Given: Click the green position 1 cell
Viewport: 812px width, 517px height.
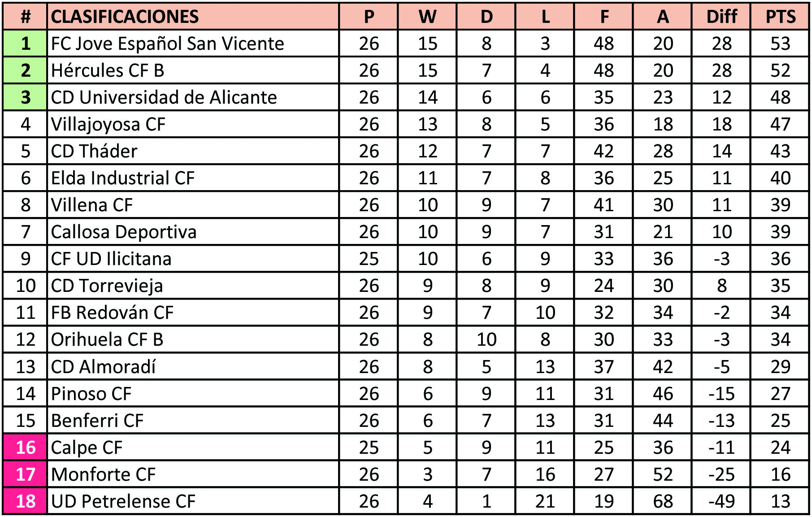Looking at the screenshot, I should [25, 43].
